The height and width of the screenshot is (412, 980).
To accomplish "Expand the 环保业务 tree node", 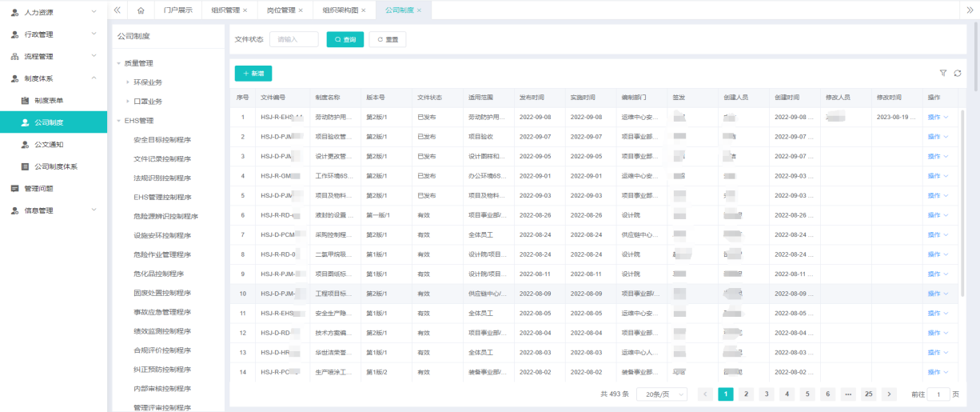I will pyautogui.click(x=128, y=82).
